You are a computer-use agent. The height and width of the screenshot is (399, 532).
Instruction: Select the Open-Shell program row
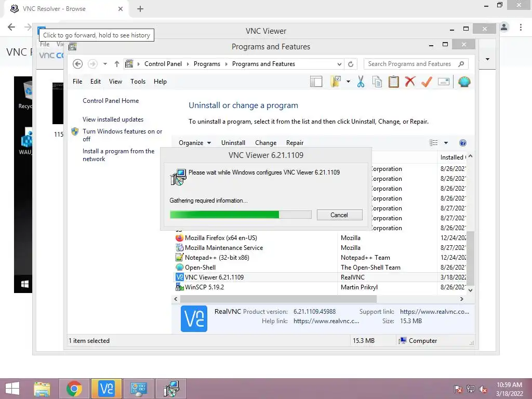pos(320,268)
